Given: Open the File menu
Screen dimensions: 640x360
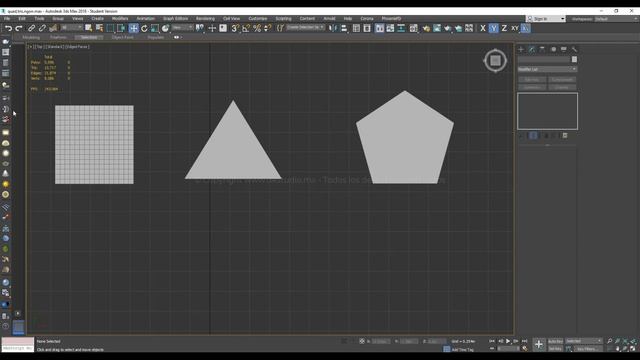Looking at the screenshot, I should click(x=7, y=19).
